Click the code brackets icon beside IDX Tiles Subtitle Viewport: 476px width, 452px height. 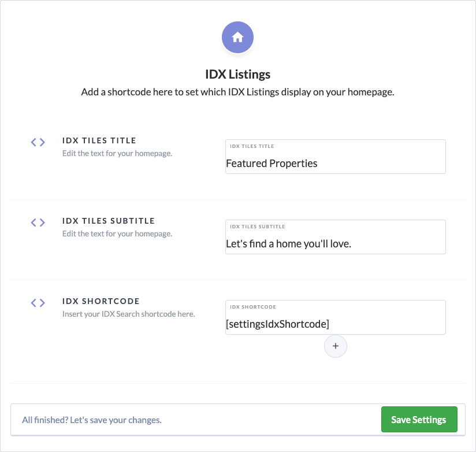click(x=38, y=223)
